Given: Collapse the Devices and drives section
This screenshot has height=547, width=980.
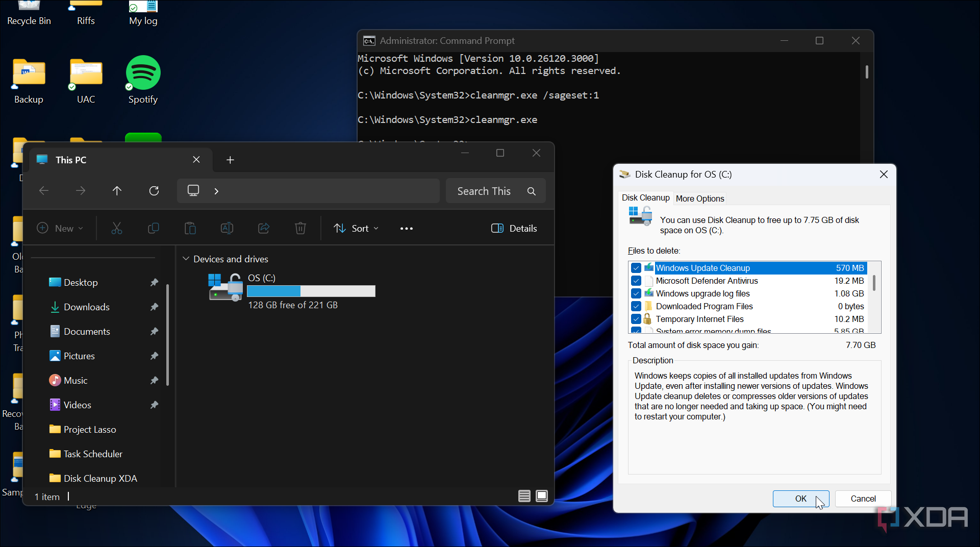Looking at the screenshot, I should click(x=186, y=259).
